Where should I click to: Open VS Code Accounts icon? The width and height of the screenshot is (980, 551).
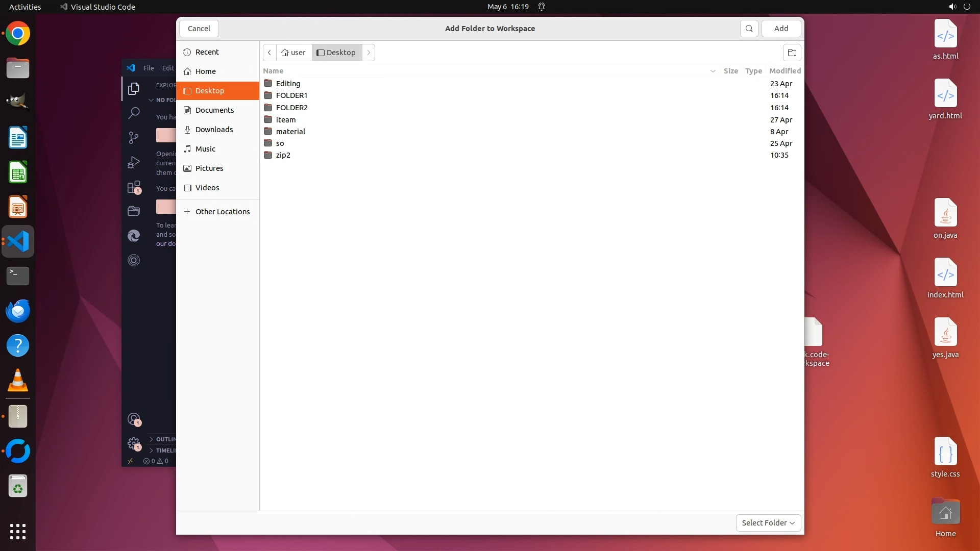click(x=134, y=419)
